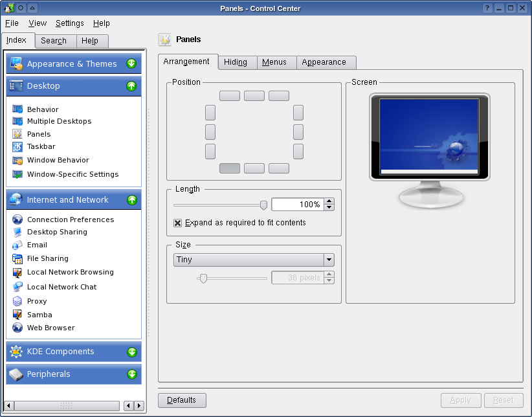Switch to the Hiding tab

[x=238, y=62]
